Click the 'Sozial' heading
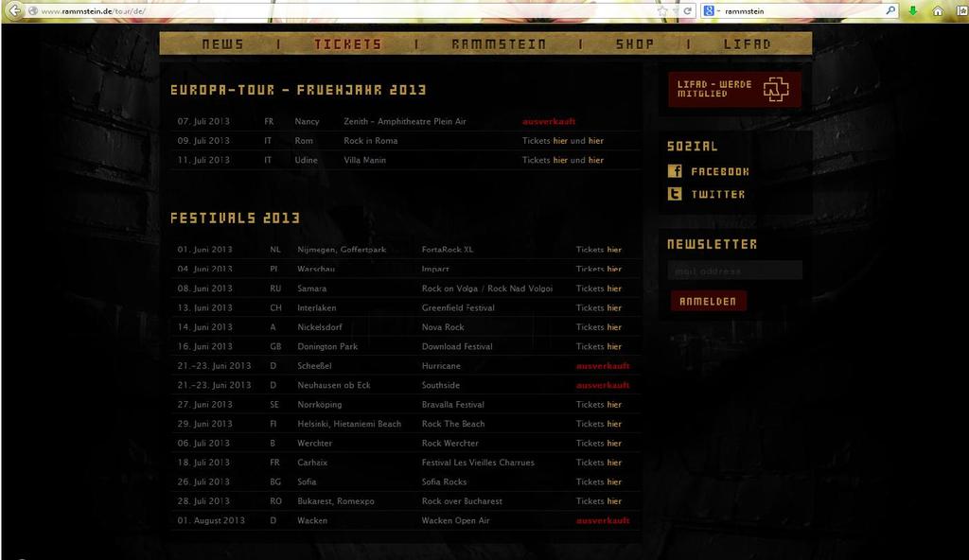The height and width of the screenshot is (560, 969). 692,147
